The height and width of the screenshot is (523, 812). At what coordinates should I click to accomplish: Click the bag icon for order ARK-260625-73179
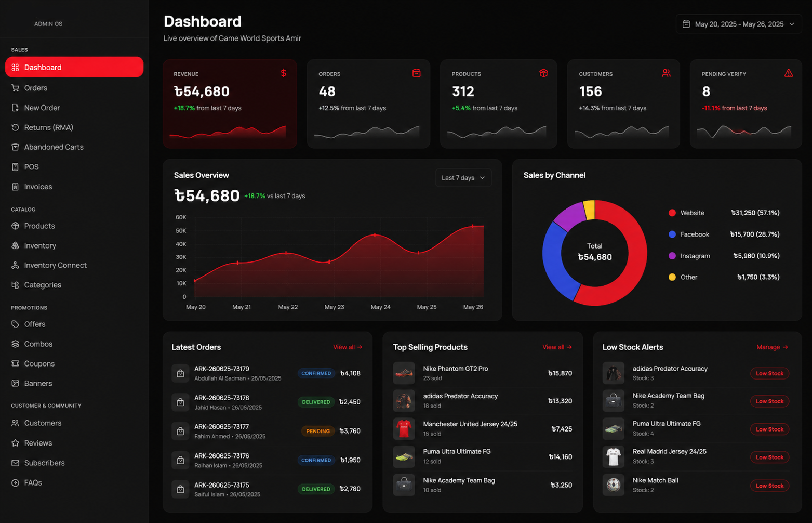pyautogui.click(x=180, y=373)
